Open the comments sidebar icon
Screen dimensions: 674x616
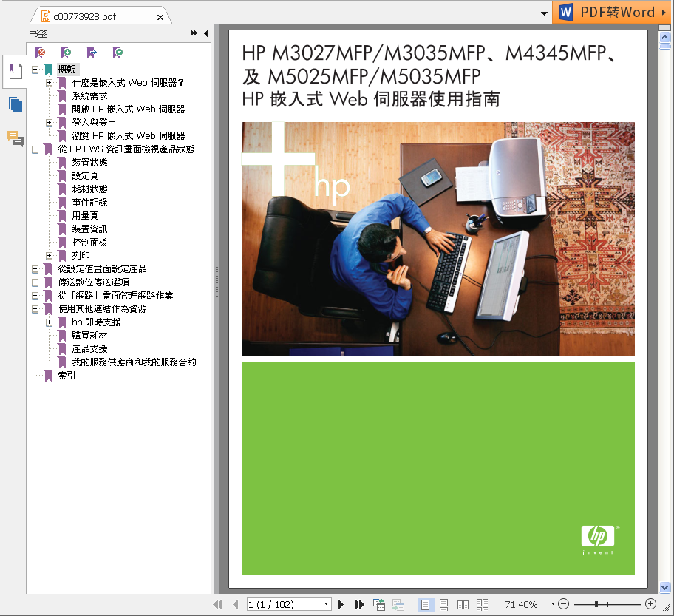[x=16, y=138]
